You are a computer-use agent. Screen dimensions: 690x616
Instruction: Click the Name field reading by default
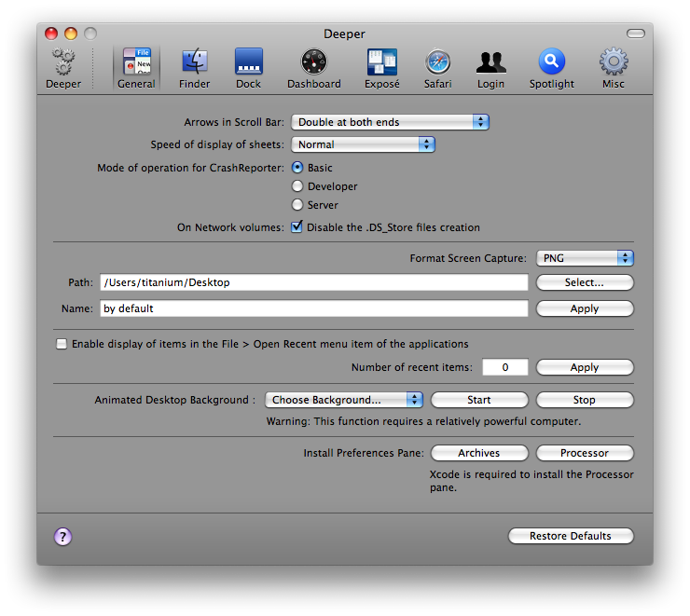(x=313, y=308)
